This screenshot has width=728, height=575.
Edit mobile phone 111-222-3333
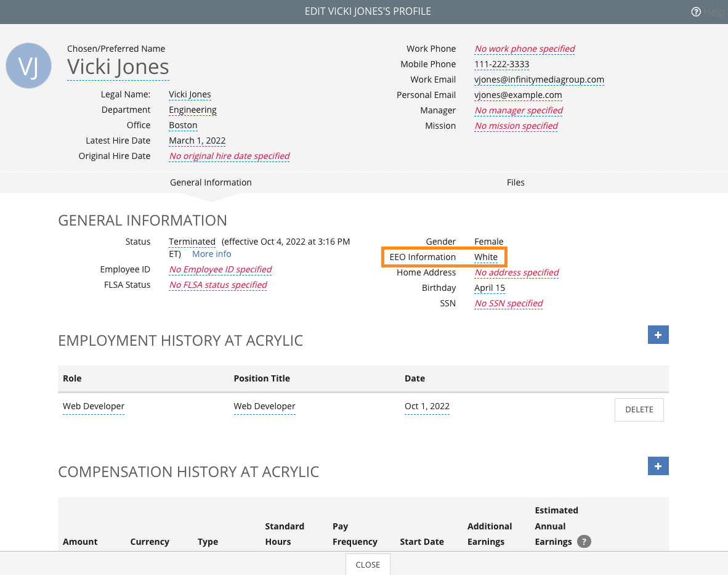(x=502, y=64)
